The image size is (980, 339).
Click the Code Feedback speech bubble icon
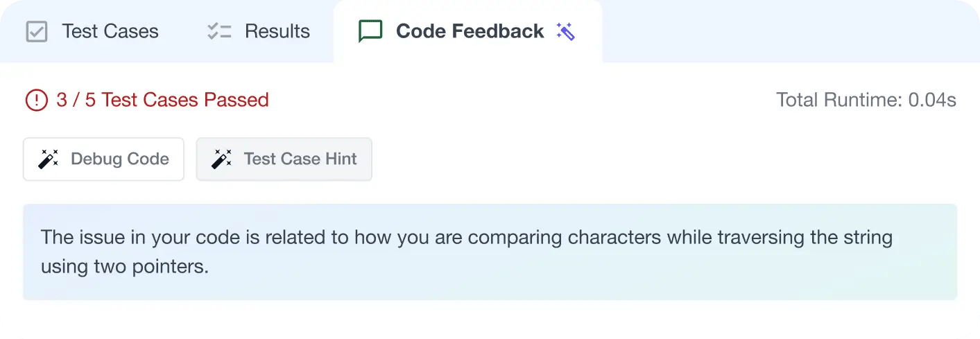coord(370,31)
